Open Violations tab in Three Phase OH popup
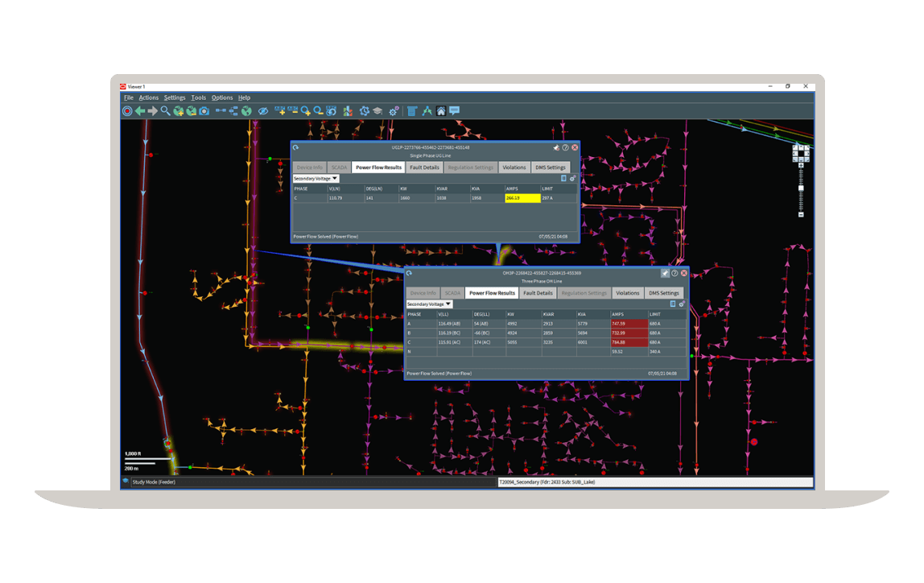The height and width of the screenshot is (583, 924). (x=628, y=293)
